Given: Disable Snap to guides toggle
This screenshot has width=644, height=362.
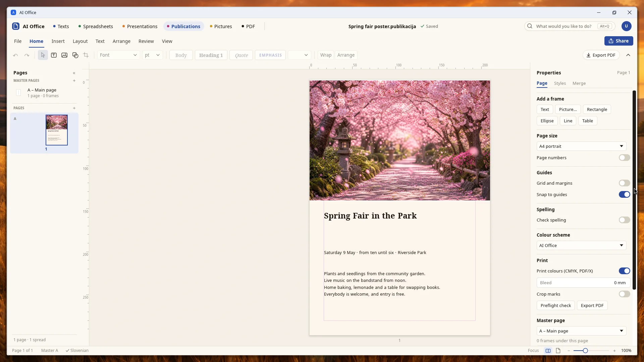Looking at the screenshot, I should coord(624,195).
